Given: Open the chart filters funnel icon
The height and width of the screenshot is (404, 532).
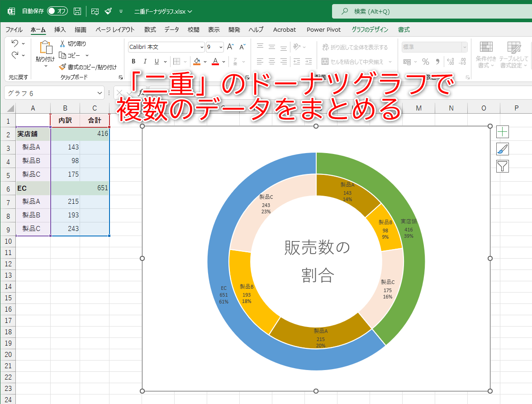Looking at the screenshot, I should tap(503, 166).
